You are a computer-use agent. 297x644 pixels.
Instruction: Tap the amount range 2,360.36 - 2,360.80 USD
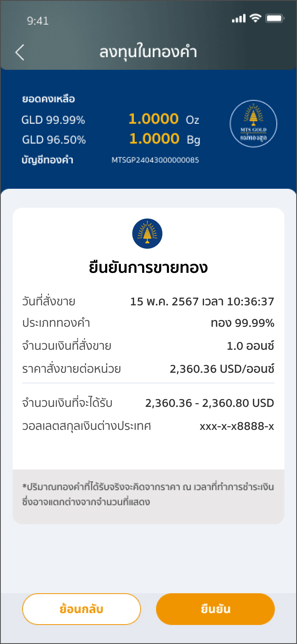(209, 403)
